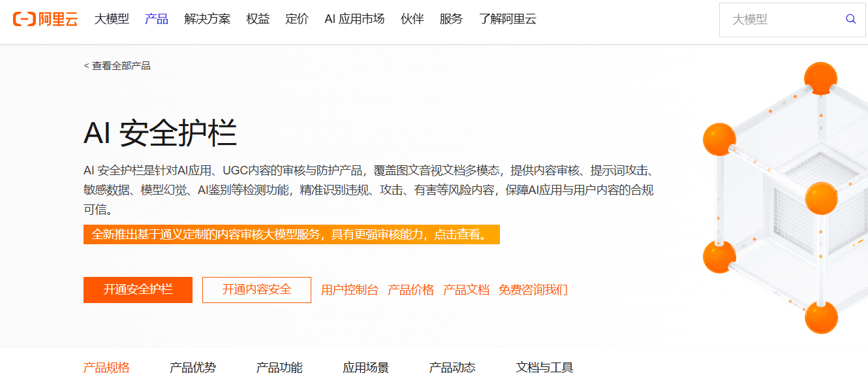Click the 开通安全护栏 button
Viewport: 868px width, 386px height.
click(x=138, y=290)
